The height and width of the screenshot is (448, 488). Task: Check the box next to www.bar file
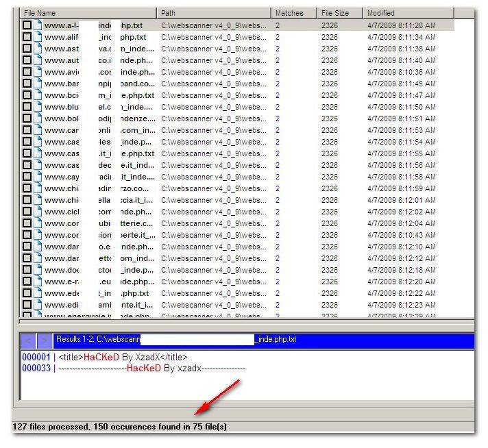click(x=27, y=84)
